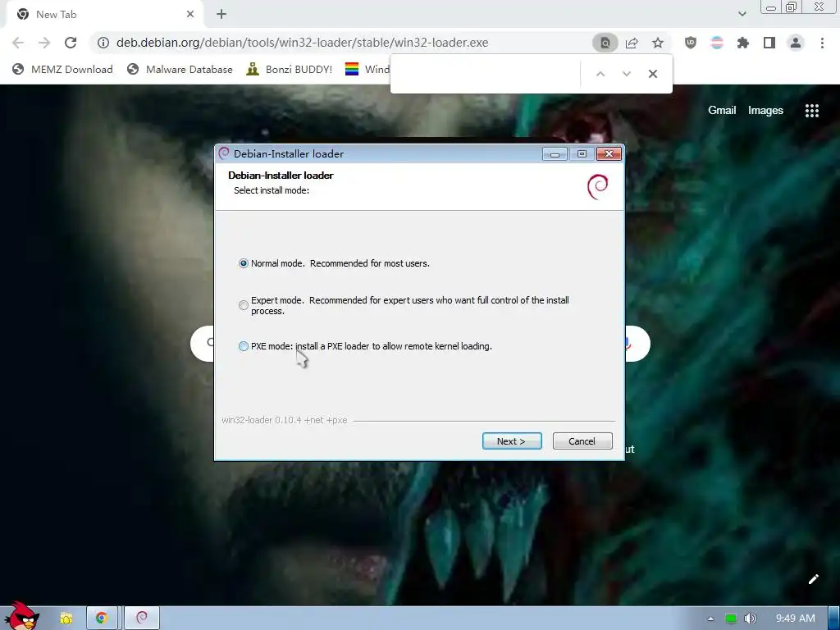Click the Next button in installer
Image resolution: width=840 pixels, height=630 pixels.
click(512, 441)
